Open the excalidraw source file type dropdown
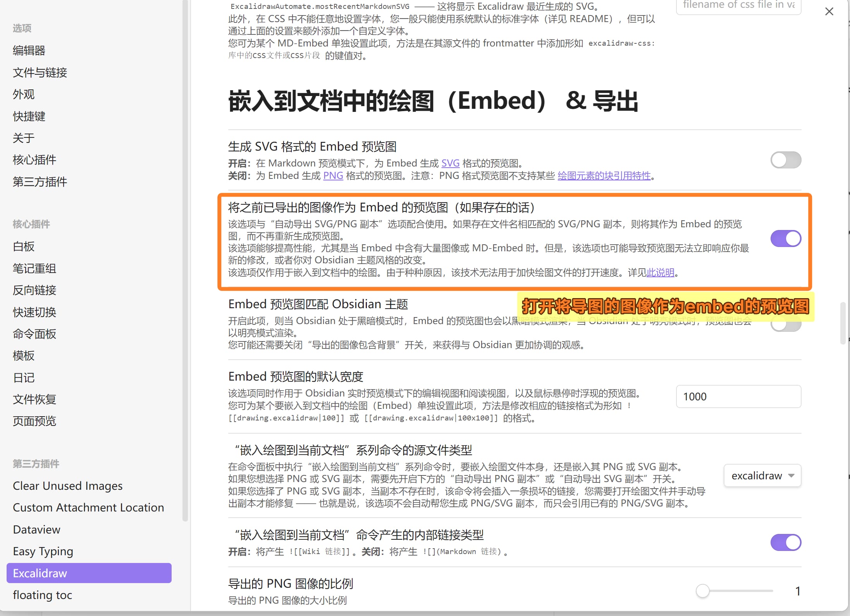 (762, 475)
